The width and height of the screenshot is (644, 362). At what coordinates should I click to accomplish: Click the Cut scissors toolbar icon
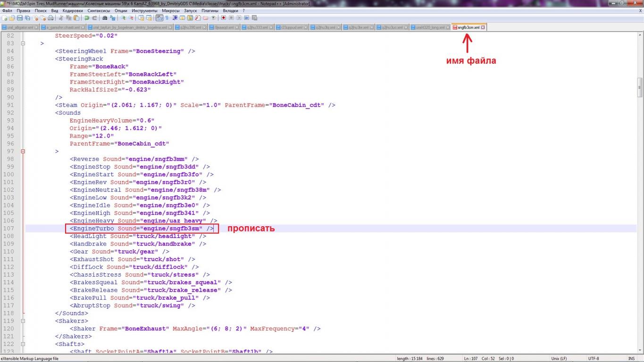(61, 18)
